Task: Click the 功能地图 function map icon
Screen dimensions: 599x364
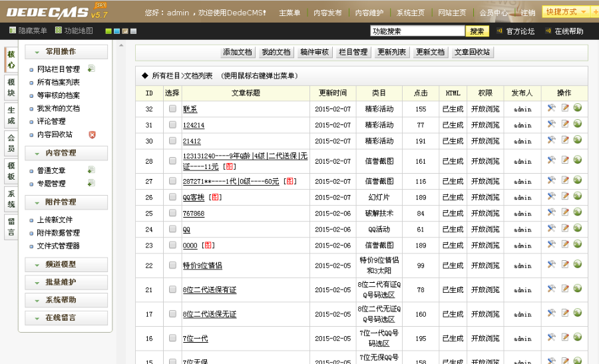Action: pyautogui.click(x=59, y=31)
